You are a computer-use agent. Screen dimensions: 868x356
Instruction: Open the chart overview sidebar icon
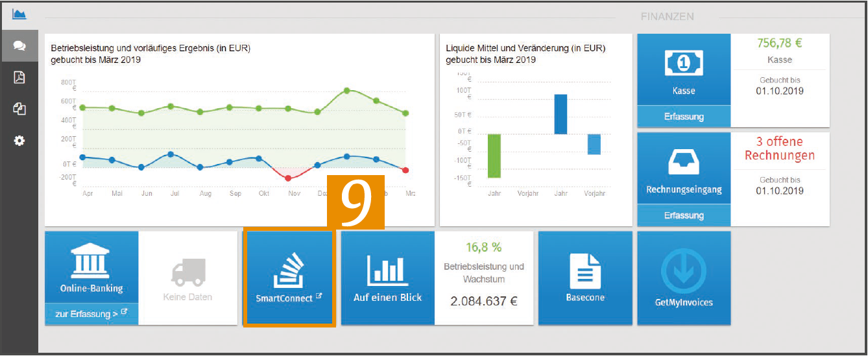click(x=19, y=14)
